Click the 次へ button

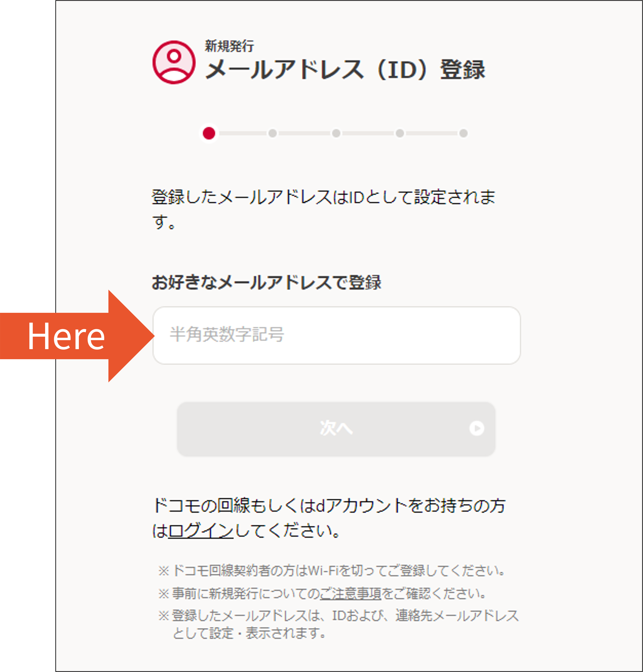pos(336,429)
